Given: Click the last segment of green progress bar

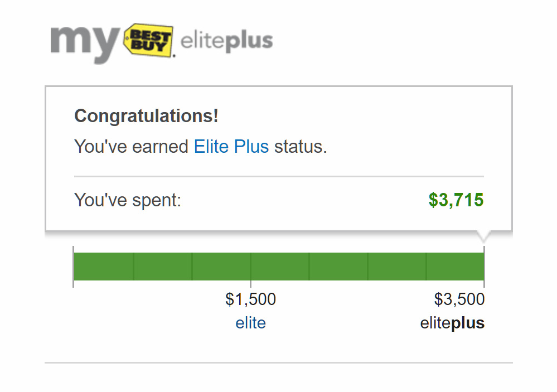Looking at the screenshot, I should click(455, 267).
